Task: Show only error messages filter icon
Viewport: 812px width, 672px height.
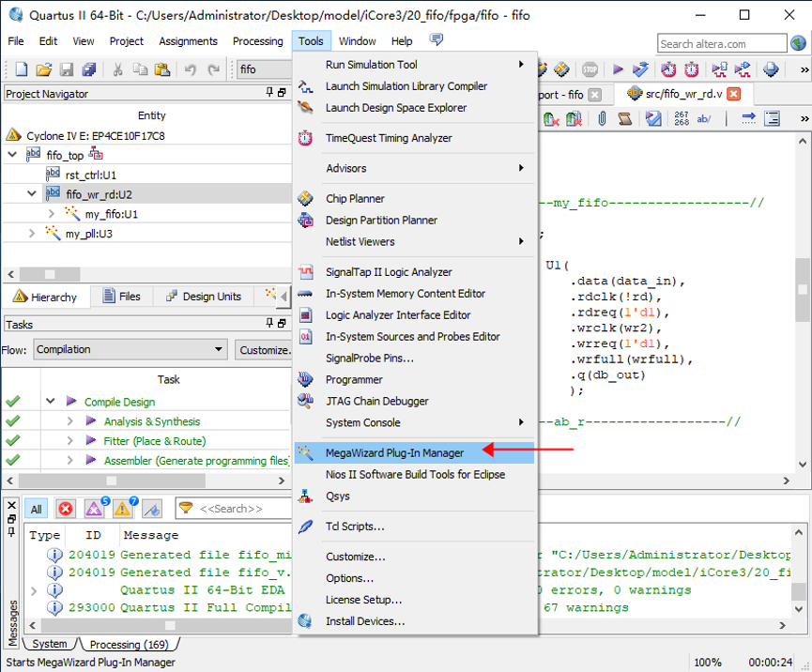Action: (x=66, y=509)
